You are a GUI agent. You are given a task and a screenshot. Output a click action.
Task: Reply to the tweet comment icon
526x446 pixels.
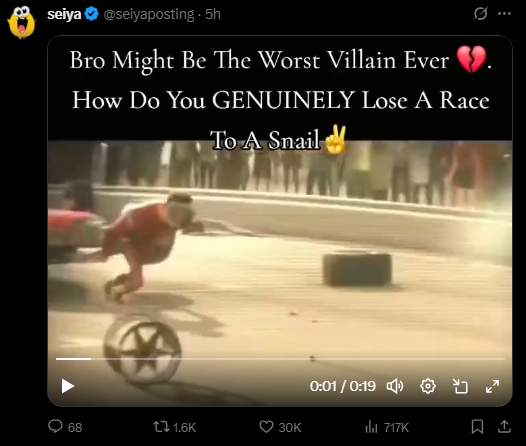(x=55, y=427)
